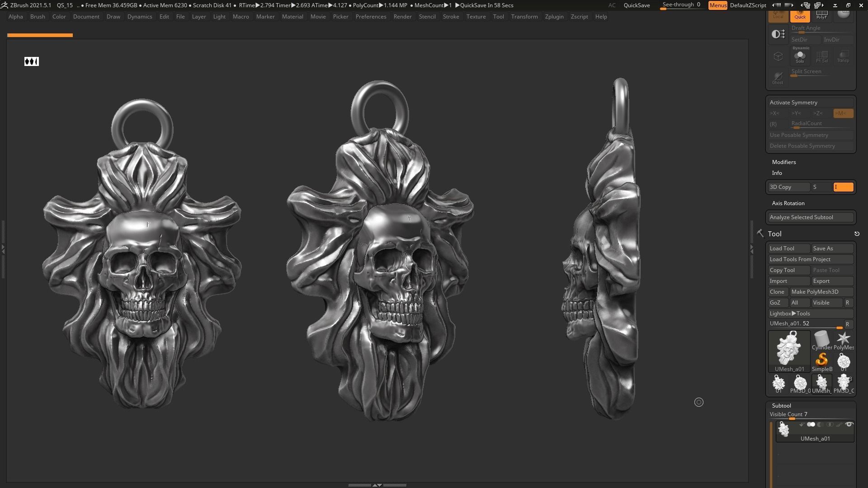Enable Transp transparency mode
Viewport: 868px width, 488px height.
coord(843,56)
